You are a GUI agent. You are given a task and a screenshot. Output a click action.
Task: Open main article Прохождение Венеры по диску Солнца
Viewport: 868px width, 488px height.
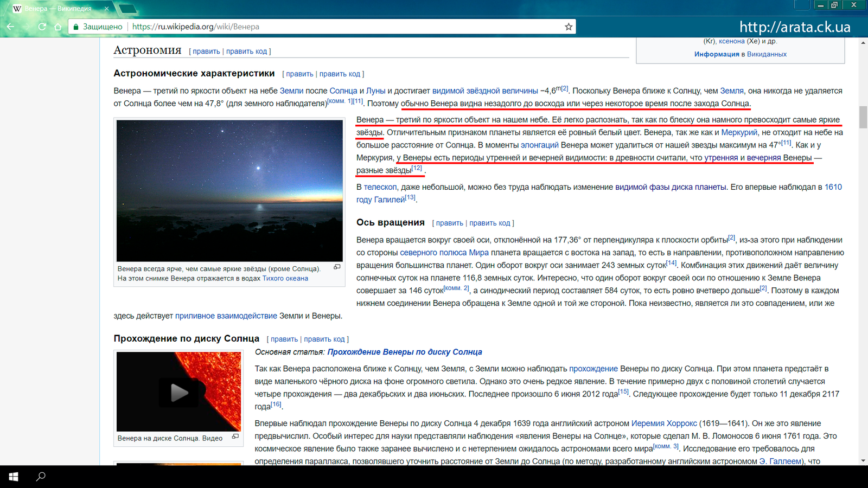click(x=405, y=352)
